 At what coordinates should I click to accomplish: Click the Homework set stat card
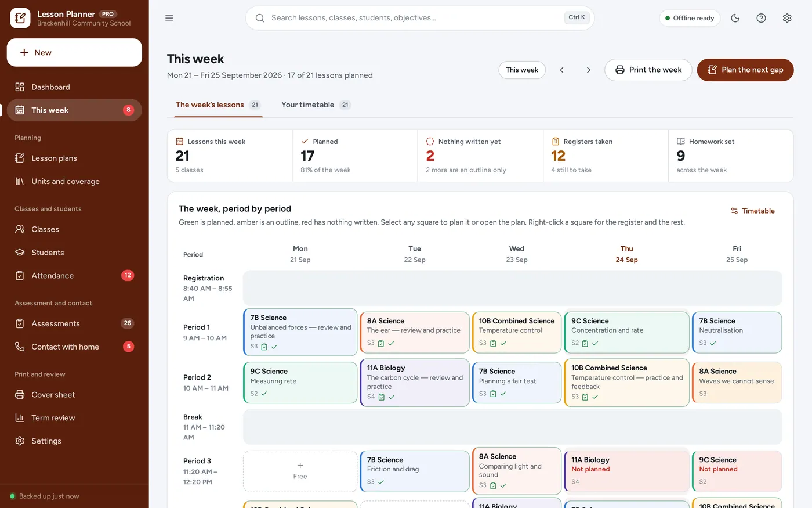[731, 156]
